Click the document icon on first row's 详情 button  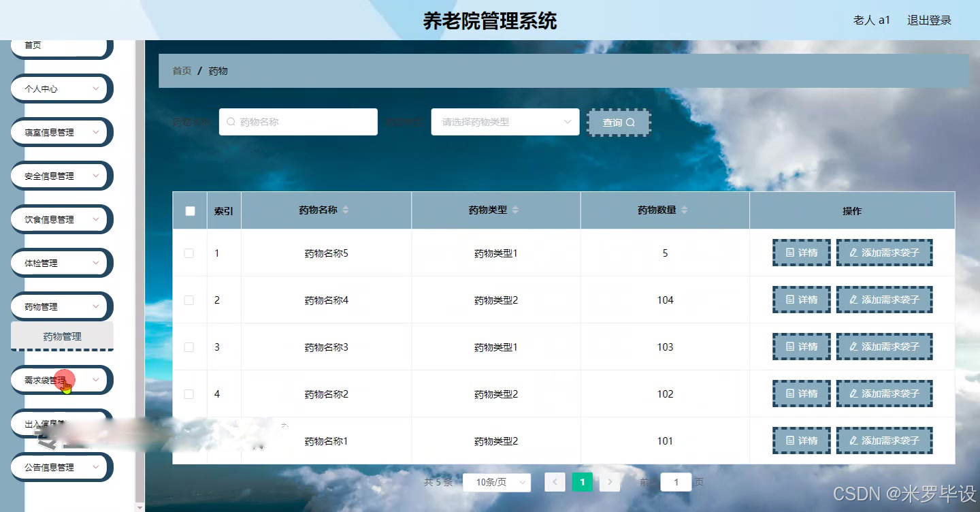click(x=789, y=252)
